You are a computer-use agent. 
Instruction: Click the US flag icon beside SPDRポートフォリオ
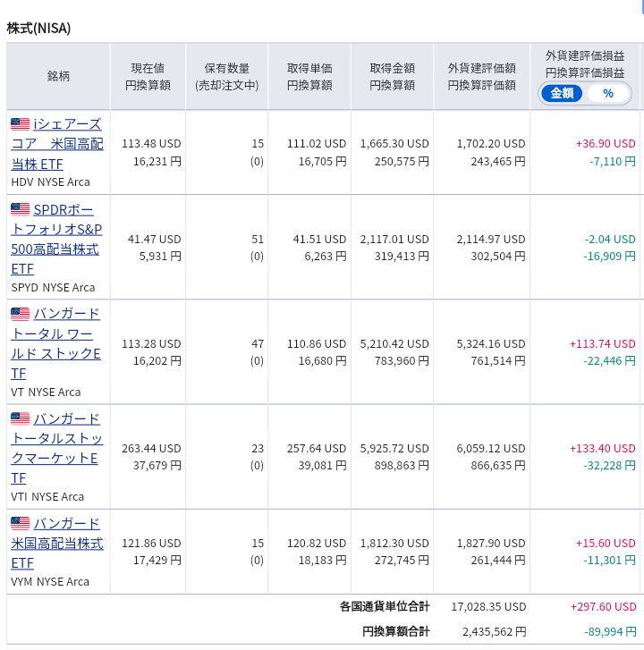[20, 209]
